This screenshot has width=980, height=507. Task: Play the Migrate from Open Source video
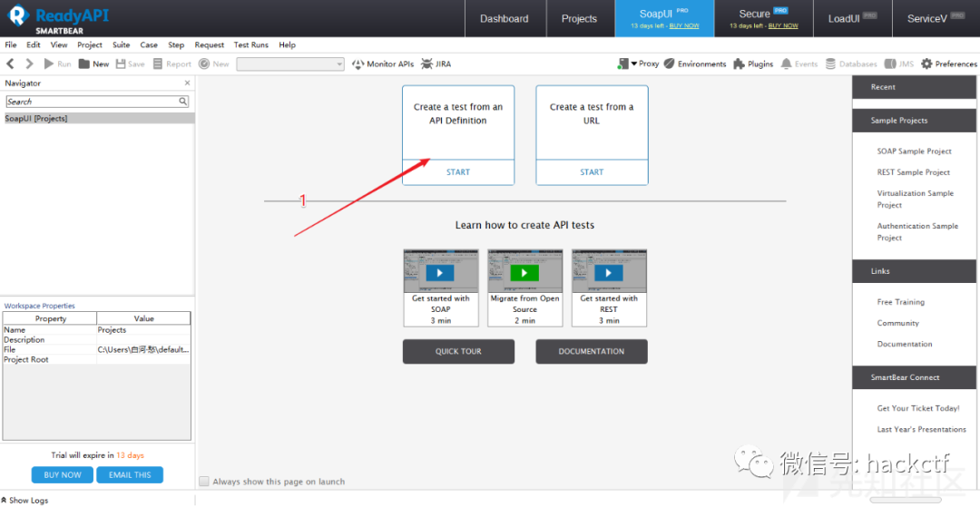click(524, 273)
